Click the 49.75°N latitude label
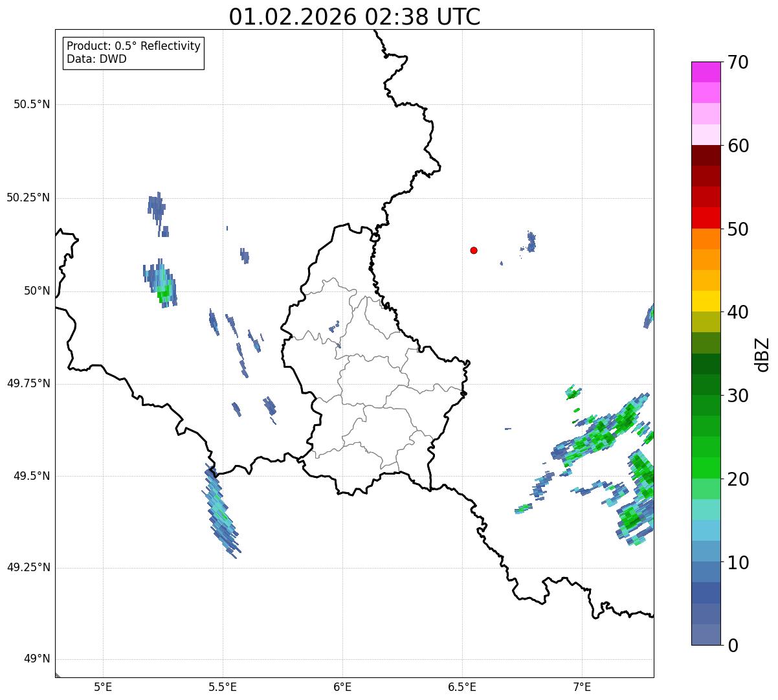This screenshot has width=778, height=700. coord(28,383)
